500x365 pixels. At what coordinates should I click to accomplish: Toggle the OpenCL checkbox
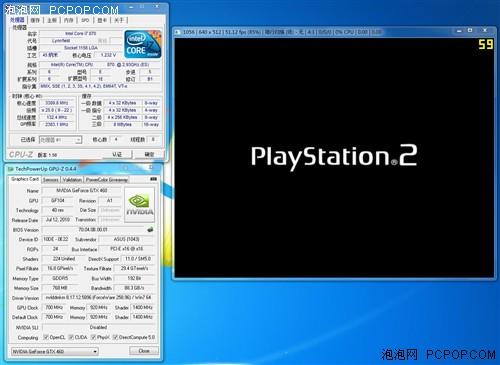pos(46,337)
